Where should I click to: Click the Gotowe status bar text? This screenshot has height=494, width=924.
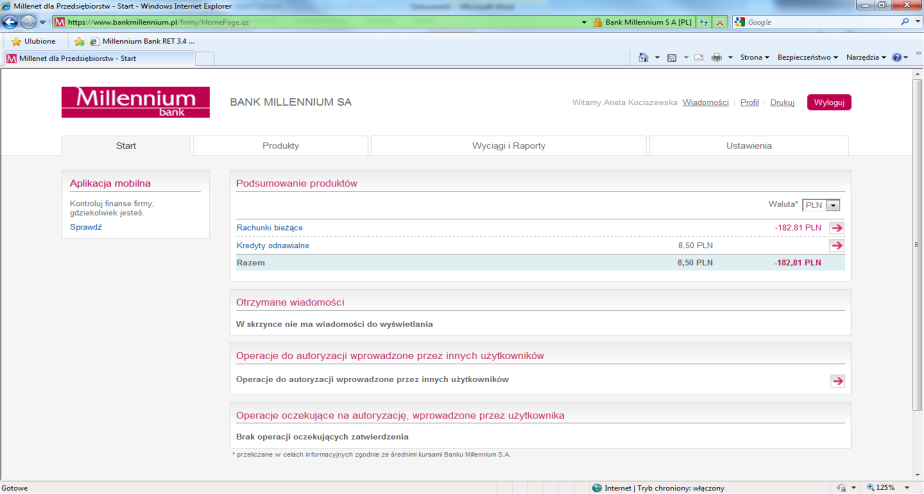(x=15, y=488)
